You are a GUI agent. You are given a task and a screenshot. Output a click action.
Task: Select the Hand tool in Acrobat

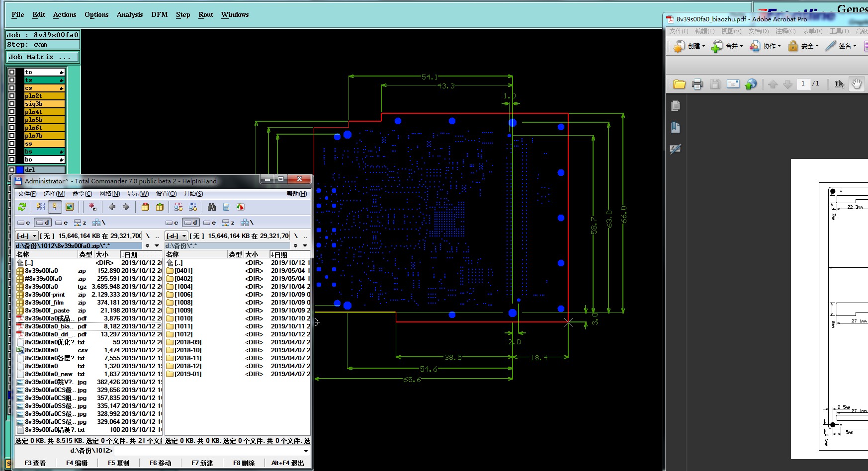pos(857,84)
